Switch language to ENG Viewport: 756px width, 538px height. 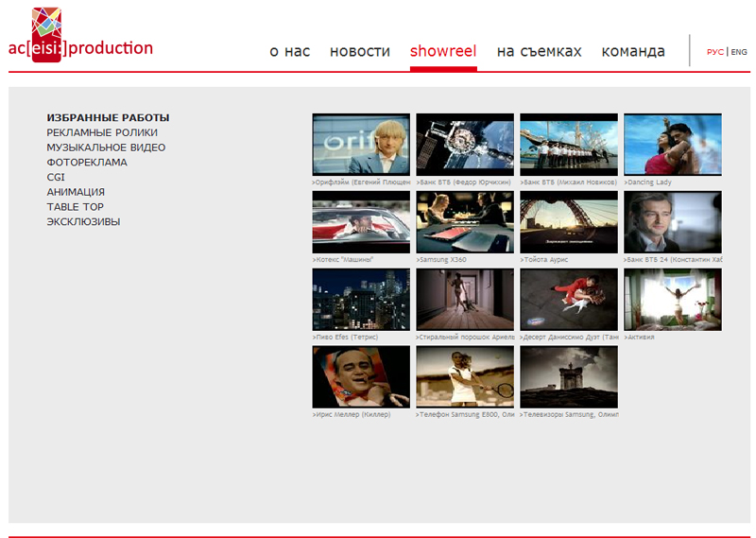coord(739,52)
